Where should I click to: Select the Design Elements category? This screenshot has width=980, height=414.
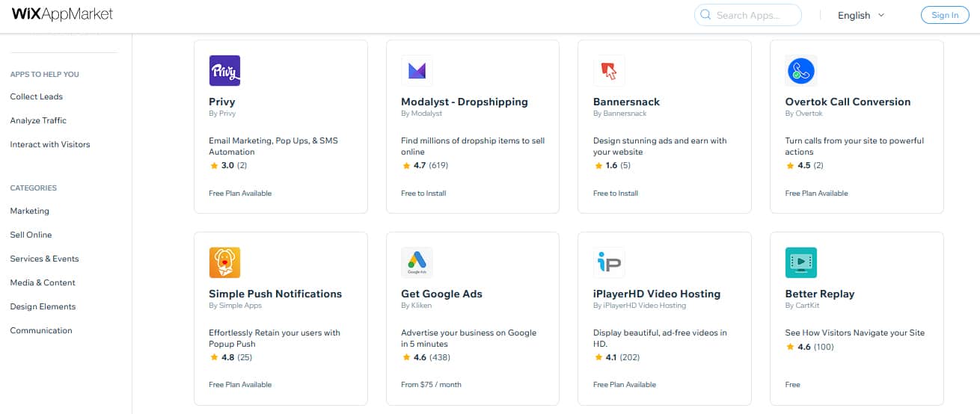pos(43,306)
